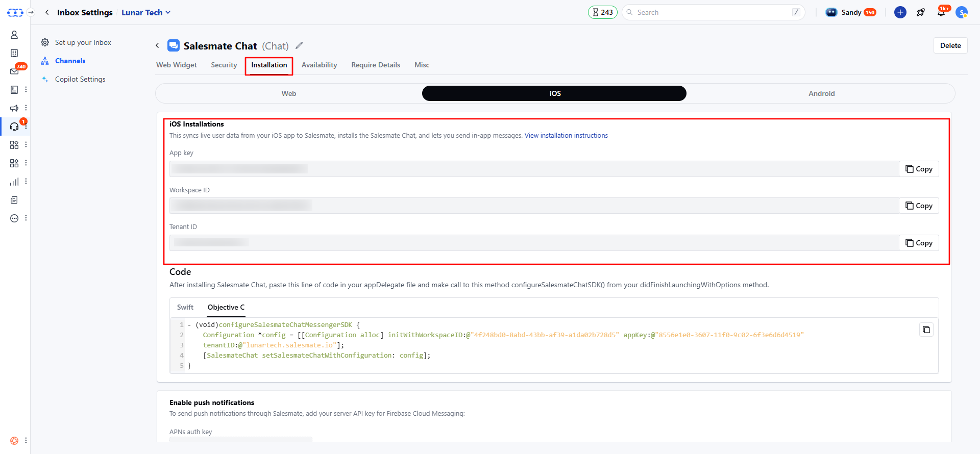Click the pencil icon to rename Salesmate Chat
This screenshot has width=980, height=454.
point(299,45)
